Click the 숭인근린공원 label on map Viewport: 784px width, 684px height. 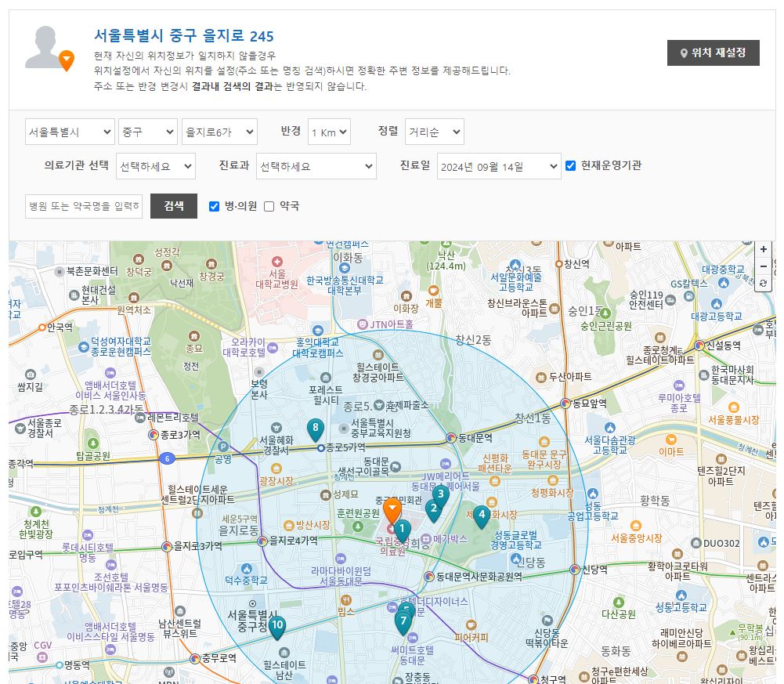606,326
